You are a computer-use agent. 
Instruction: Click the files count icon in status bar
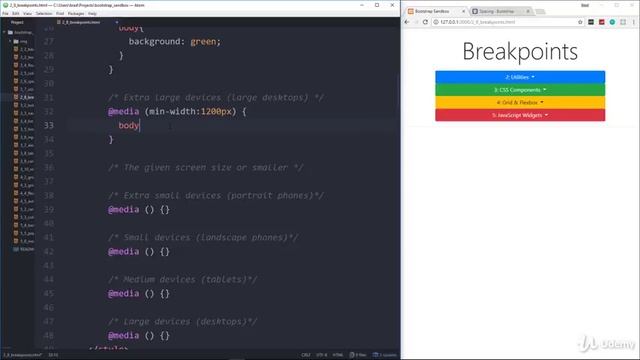click(358, 355)
